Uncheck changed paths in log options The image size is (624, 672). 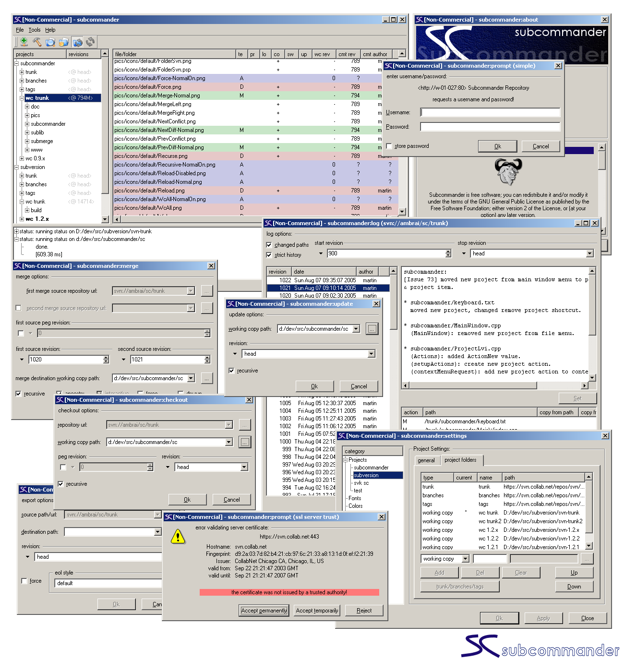(269, 245)
